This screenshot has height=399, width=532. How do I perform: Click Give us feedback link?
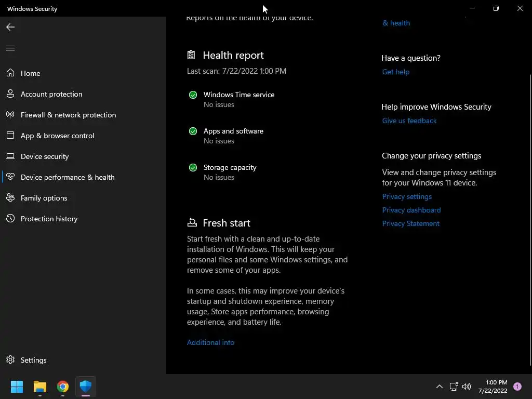pyautogui.click(x=409, y=121)
